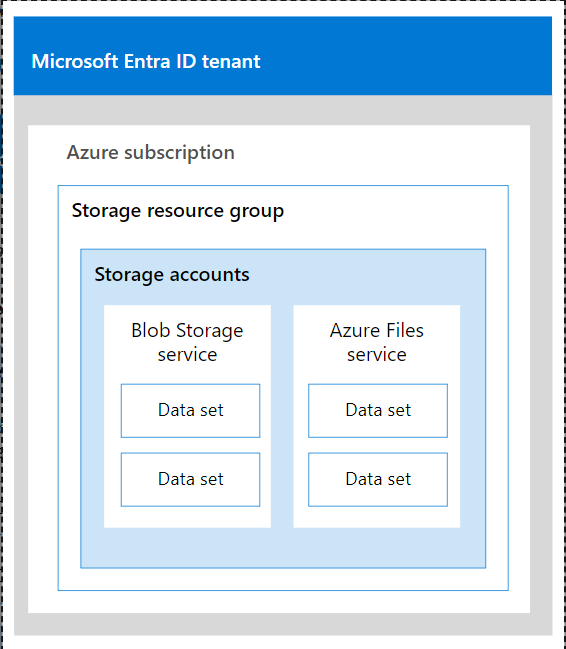Select first Data set under Azure Files
The height and width of the screenshot is (649, 566).
[x=378, y=411]
